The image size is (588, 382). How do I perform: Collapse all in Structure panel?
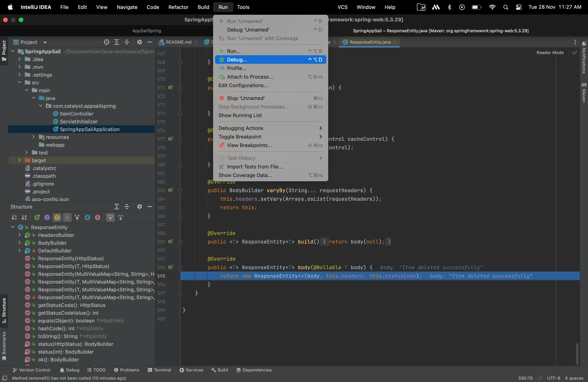[x=127, y=207]
